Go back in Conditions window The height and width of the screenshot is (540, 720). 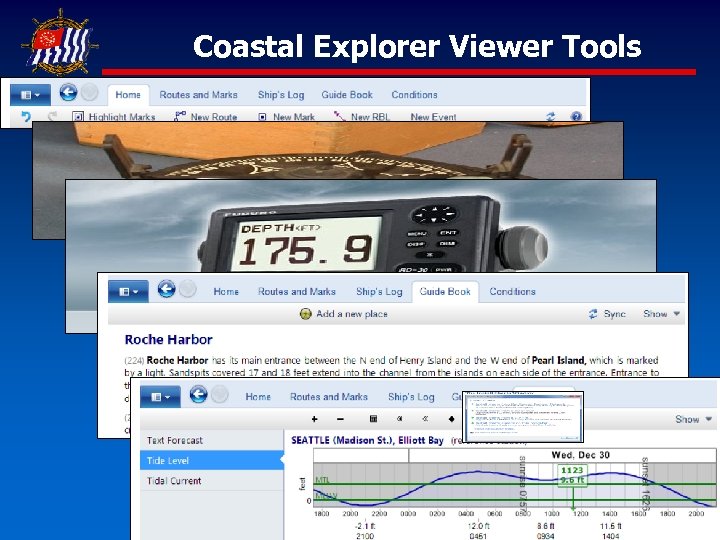pyautogui.click(x=198, y=394)
